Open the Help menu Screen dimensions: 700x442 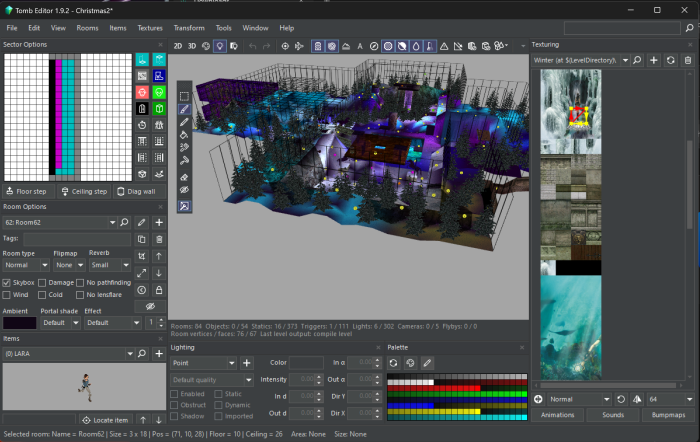click(287, 28)
